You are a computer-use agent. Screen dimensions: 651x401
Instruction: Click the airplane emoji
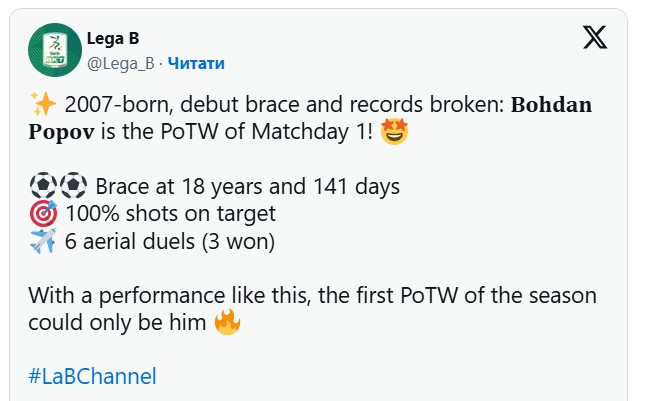44,240
